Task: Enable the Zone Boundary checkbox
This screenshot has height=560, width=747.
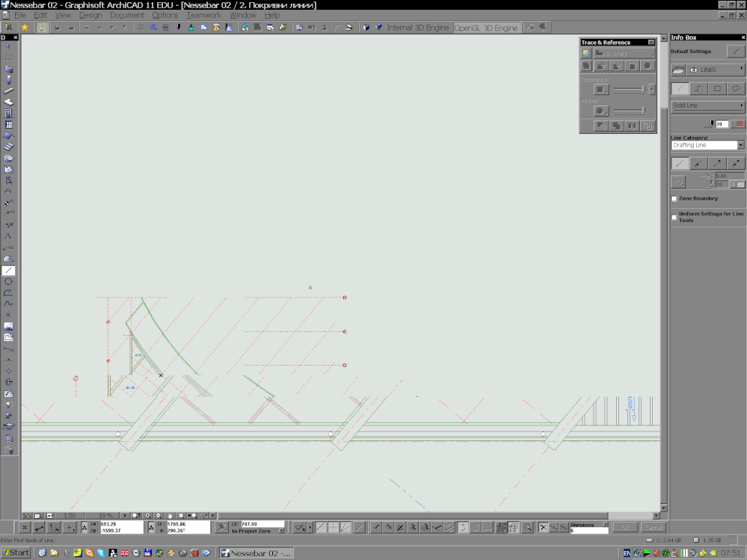Action: 674,199
